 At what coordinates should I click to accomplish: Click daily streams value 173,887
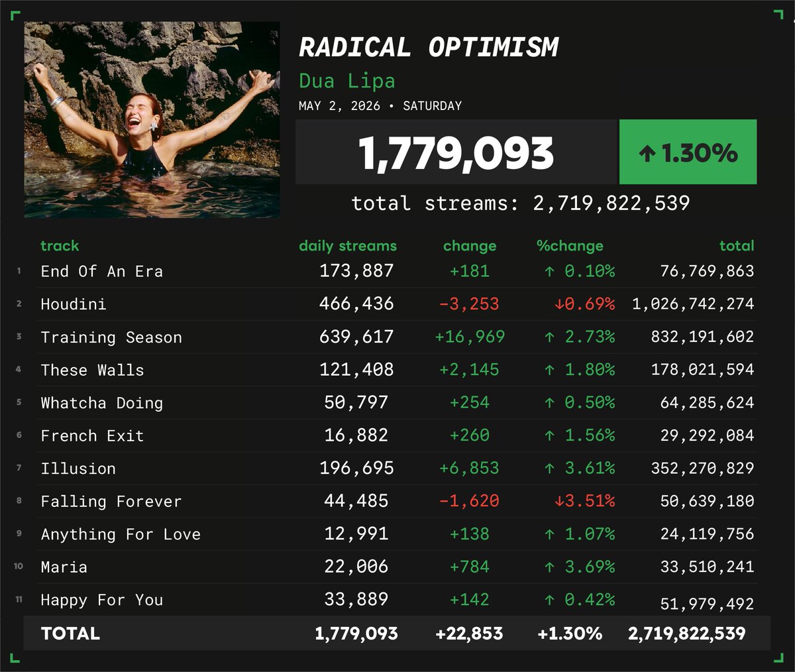[x=356, y=271]
